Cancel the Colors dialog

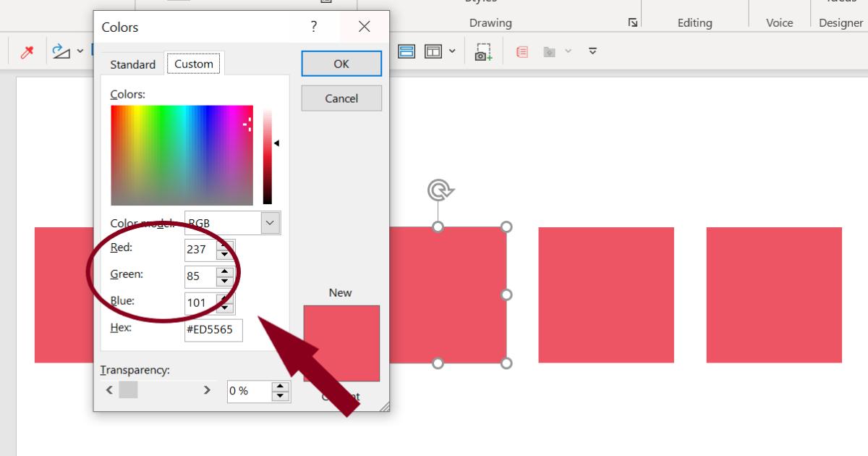(341, 98)
